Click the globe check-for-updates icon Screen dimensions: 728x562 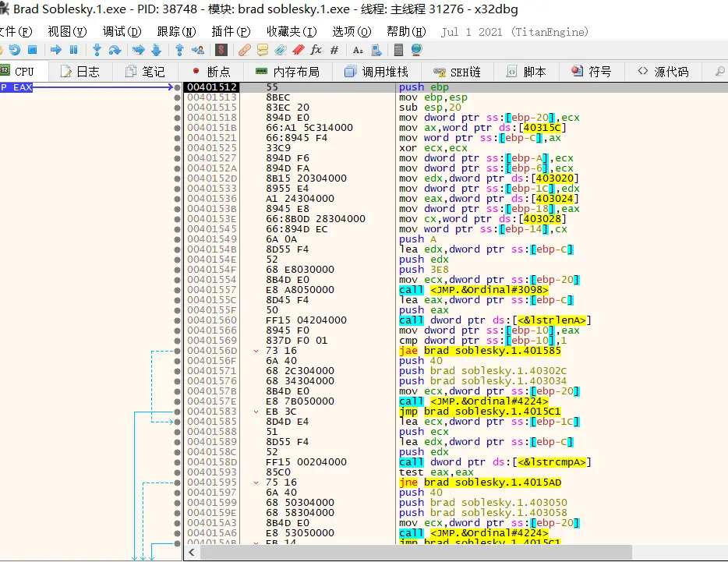(416, 50)
